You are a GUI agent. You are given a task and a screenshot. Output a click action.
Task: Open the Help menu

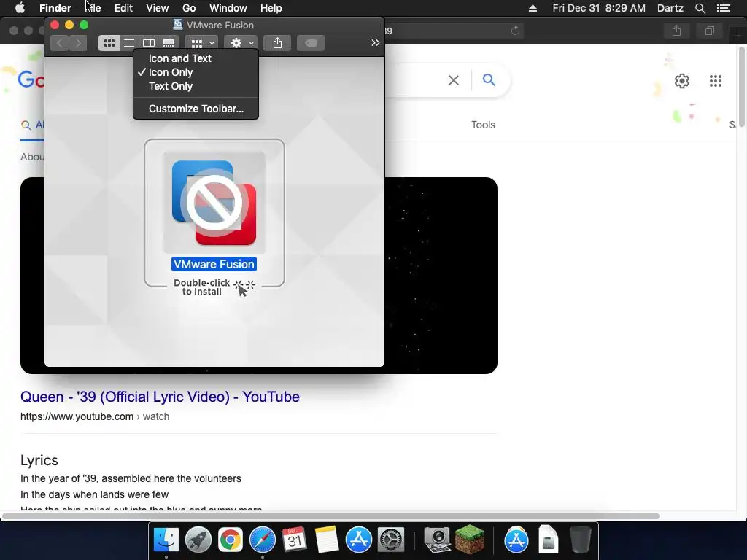pos(271,7)
